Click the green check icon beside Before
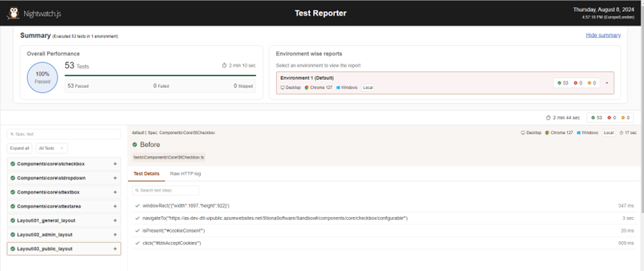Viewport: 644px width, 271px height. pyautogui.click(x=135, y=145)
